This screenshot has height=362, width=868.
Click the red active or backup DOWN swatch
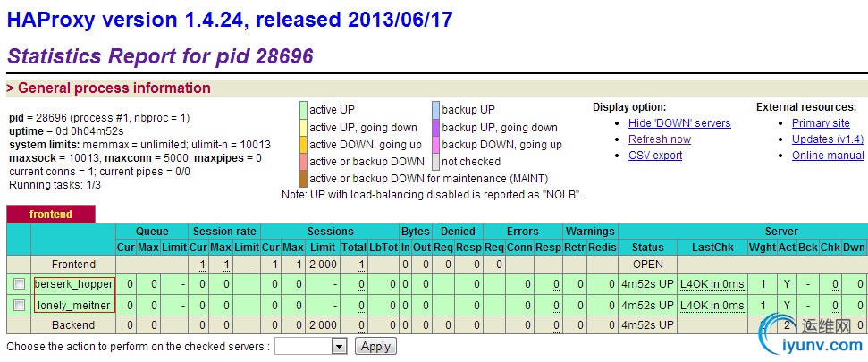pyautogui.click(x=303, y=162)
